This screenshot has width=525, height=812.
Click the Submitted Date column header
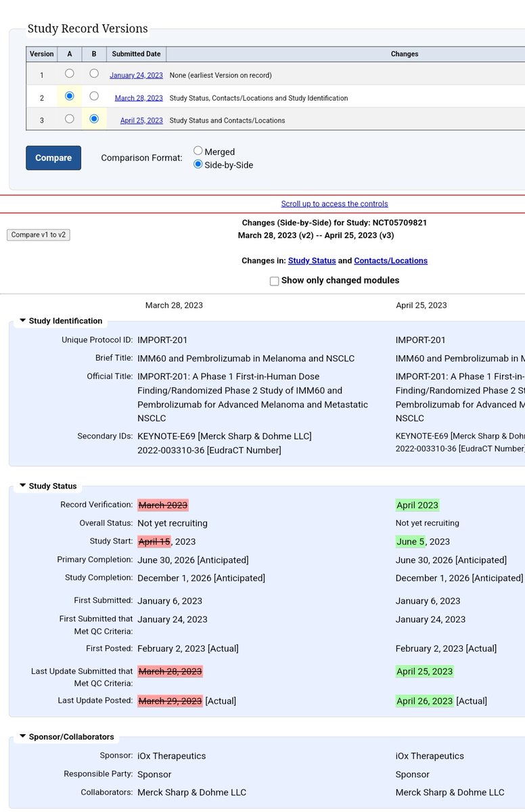pos(136,54)
